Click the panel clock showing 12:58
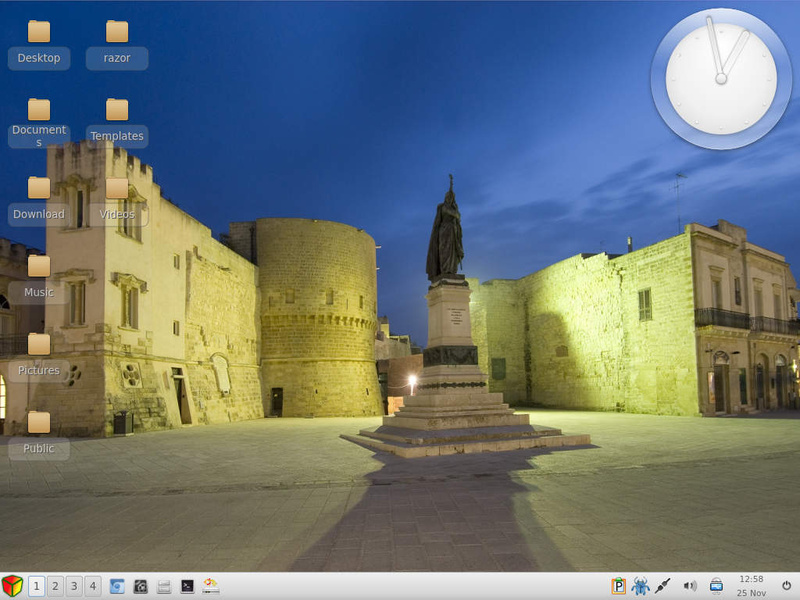The height and width of the screenshot is (600, 800). [x=751, y=586]
